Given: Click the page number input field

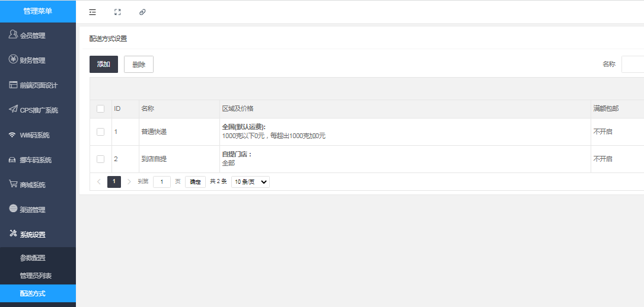Looking at the screenshot, I should coord(162,182).
